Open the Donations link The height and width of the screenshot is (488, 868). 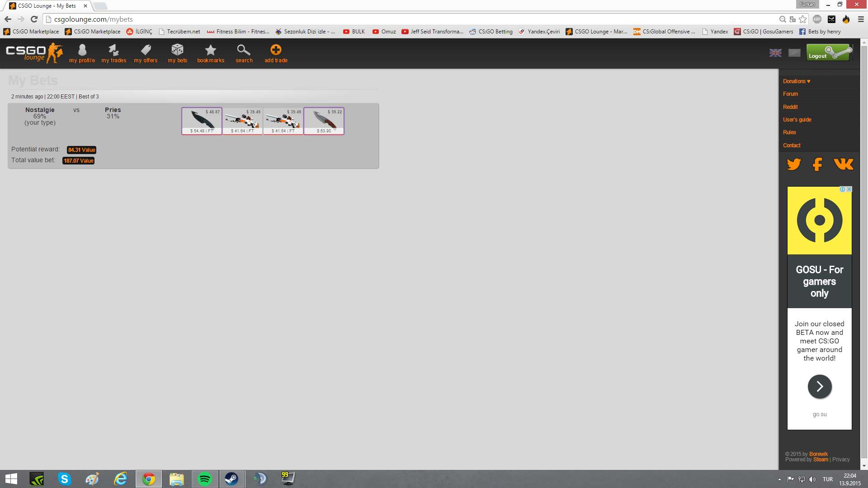[x=797, y=81]
